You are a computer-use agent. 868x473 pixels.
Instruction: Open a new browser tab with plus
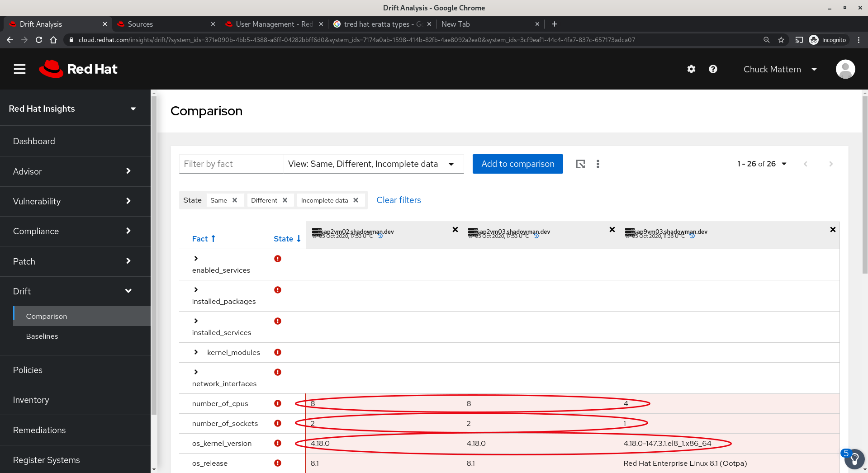(555, 24)
